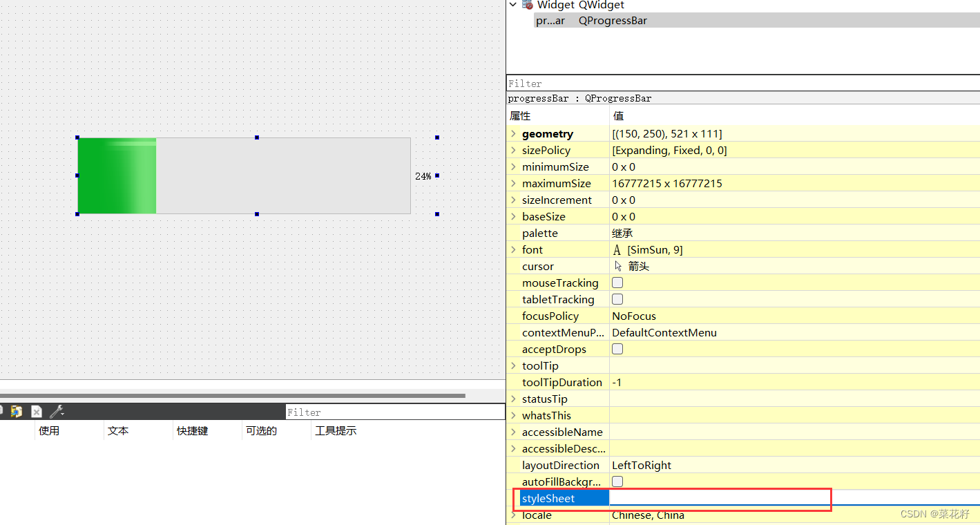Expand the sizeIncrement property
The image size is (980, 525).
click(x=513, y=200)
